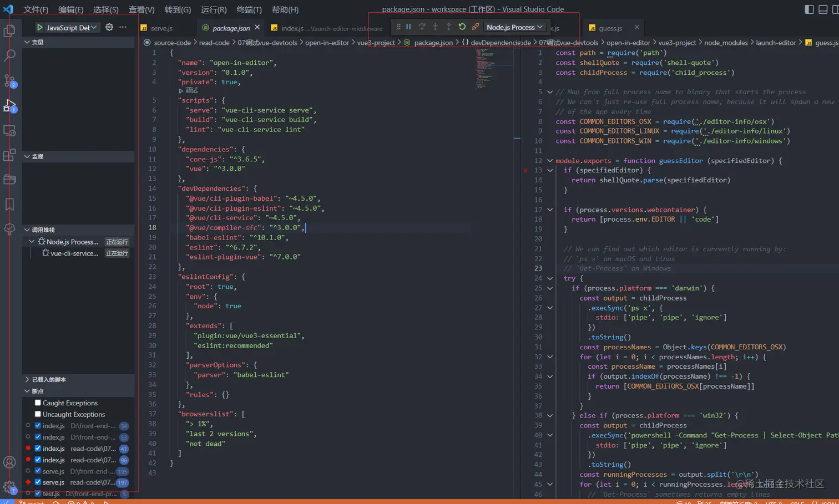This screenshot has height=504, width=839.
Task: Click read-code in package.json breadcrumb
Action: point(214,43)
